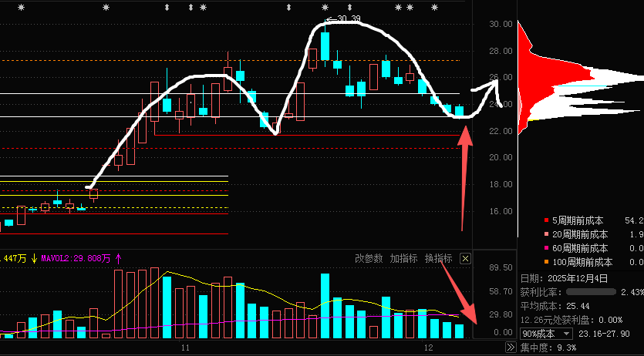Click the 89.50 volume axis label
The width and height of the screenshot is (644, 356).
click(x=501, y=267)
